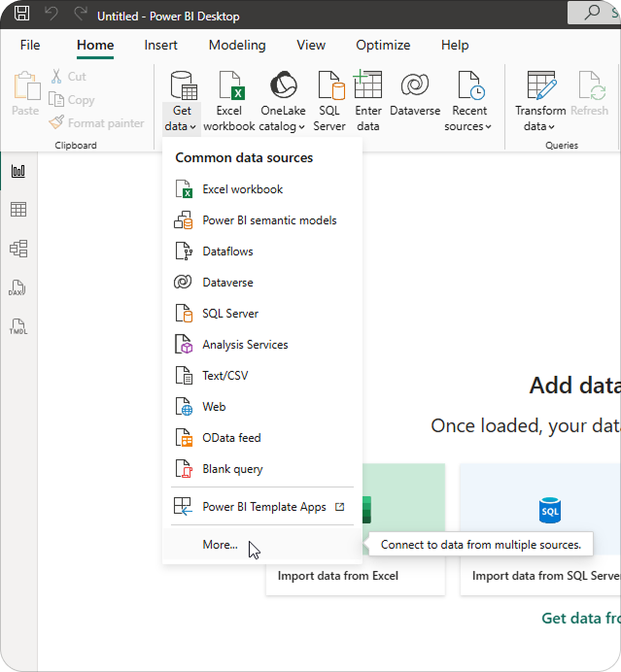Click the Dataverse ribbon button
621x672 pixels.
415,95
